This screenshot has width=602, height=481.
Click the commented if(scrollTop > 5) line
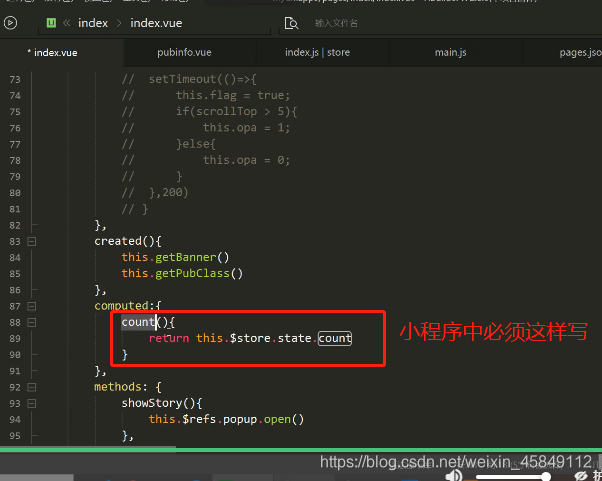tap(209, 111)
